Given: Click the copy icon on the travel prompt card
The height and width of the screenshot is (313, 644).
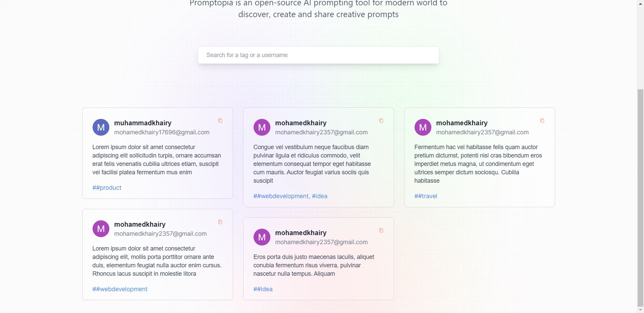Looking at the screenshot, I should click(542, 121).
